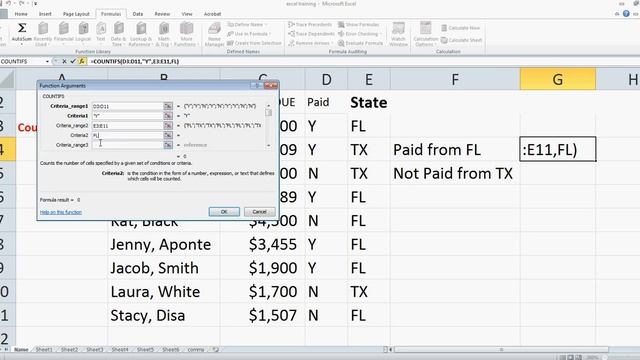Open the Date & Time functions library
640x360 pixels.
118,34
